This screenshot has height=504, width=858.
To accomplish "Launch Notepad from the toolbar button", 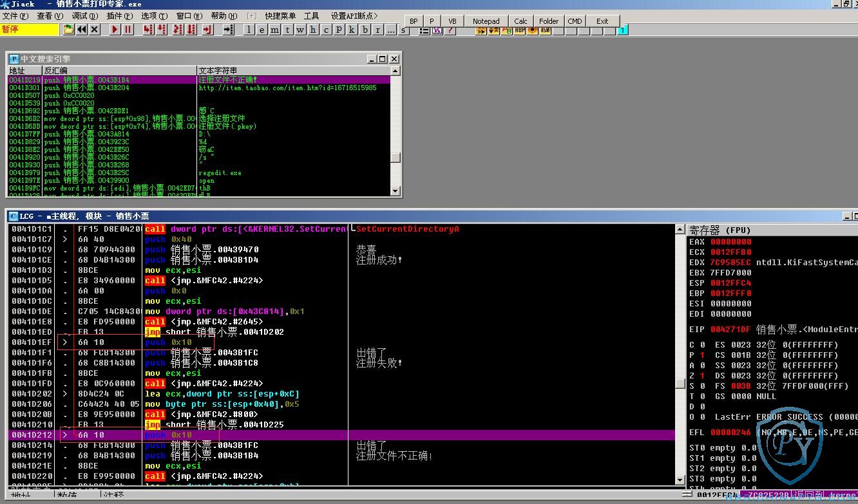I will (x=486, y=21).
